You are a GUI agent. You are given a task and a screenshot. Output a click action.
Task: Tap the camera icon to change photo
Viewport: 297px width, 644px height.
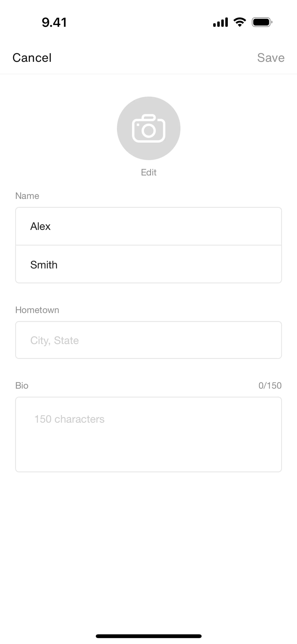coord(148,128)
